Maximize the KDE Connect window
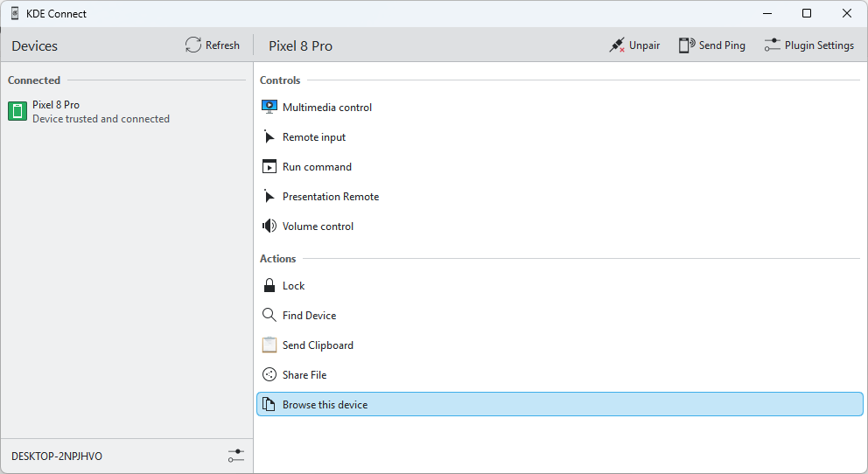The width and height of the screenshot is (868, 474). (807, 14)
